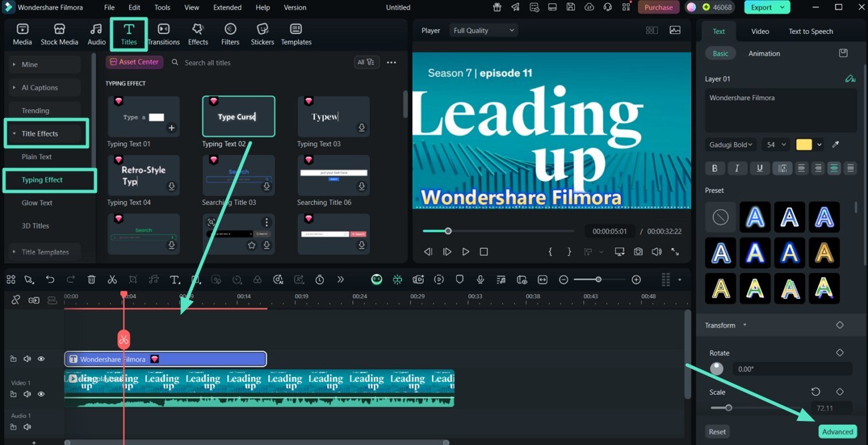Viewport: 868px width, 445px height.
Task: Toggle bold text formatting
Action: (714, 169)
